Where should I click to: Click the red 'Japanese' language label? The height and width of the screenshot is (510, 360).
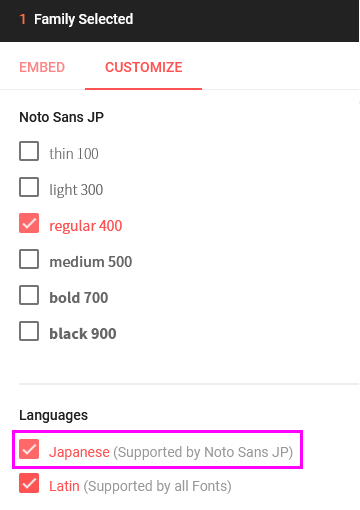click(79, 452)
